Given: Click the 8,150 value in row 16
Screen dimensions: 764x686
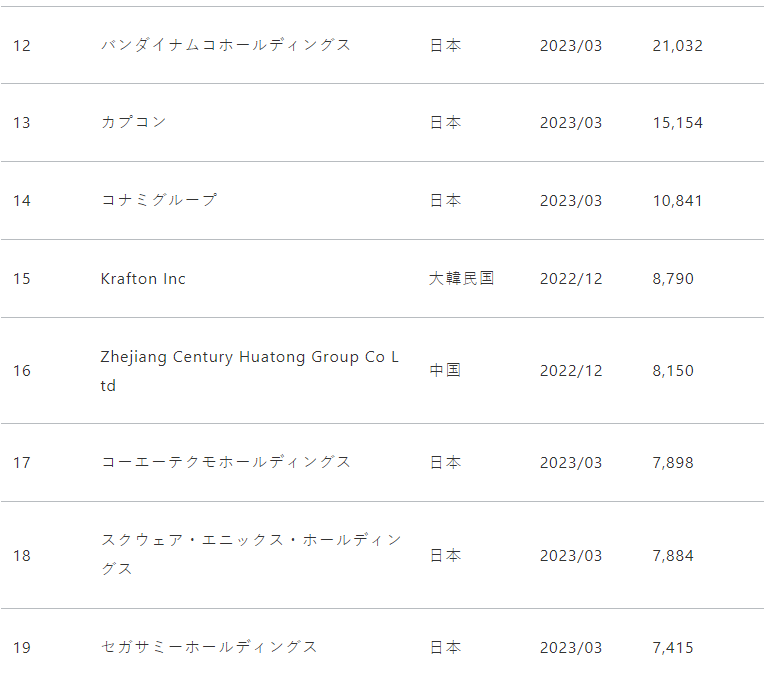Looking at the screenshot, I should point(673,371).
